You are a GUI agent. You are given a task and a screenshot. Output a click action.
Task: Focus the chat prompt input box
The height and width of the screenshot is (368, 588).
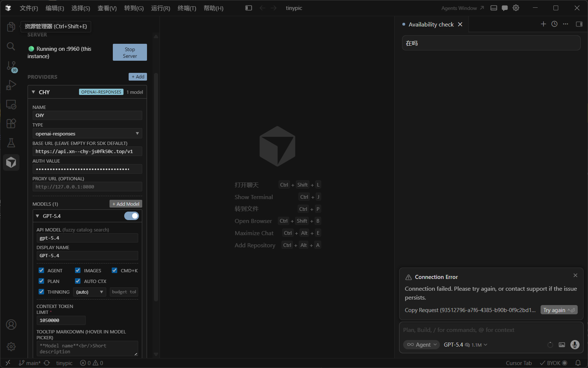tap(491, 330)
